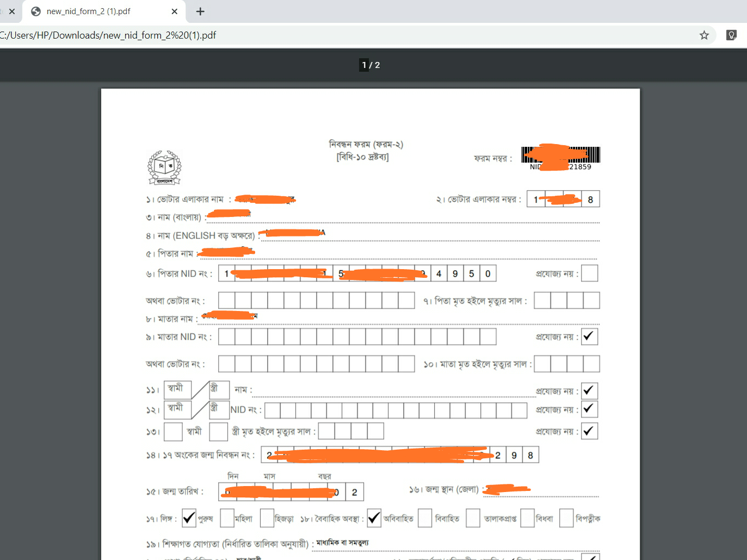Click the মাস header above birth date
The height and width of the screenshot is (560, 747).
[269, 476]
